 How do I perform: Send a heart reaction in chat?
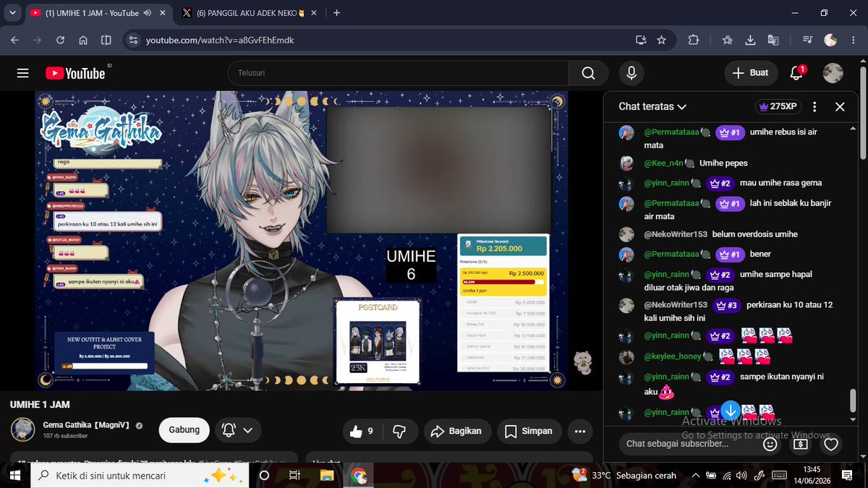(x=831, y=444)
